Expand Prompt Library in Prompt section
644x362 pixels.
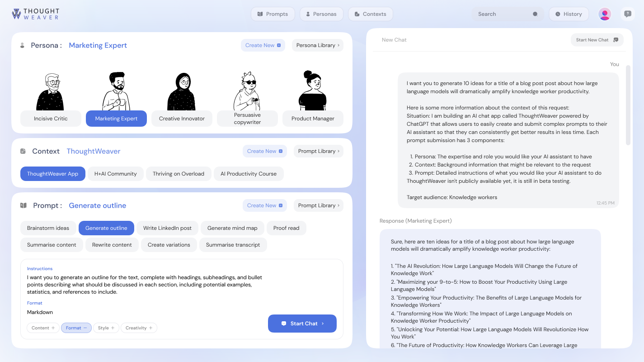(x=319, y=205)
